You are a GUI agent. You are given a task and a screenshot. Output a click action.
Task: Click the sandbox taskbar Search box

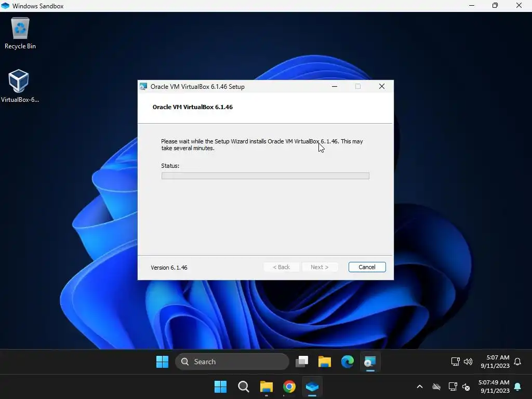tap(232, 362)
